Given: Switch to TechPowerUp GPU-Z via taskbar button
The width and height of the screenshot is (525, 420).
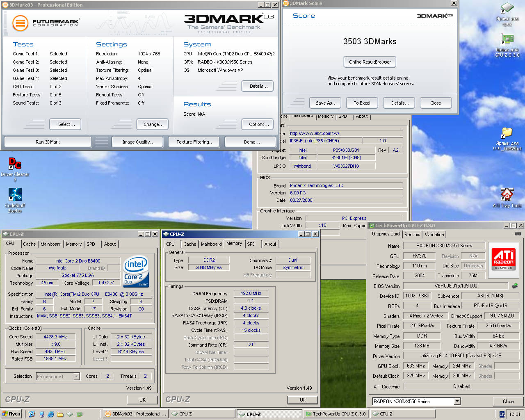Looking at the screenshot, I should click(x=336, y=414).
